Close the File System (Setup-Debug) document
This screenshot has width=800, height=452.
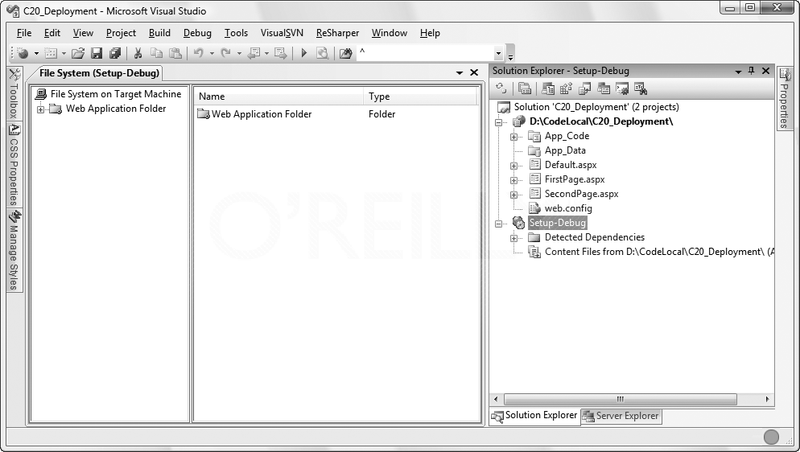point(474,72)
